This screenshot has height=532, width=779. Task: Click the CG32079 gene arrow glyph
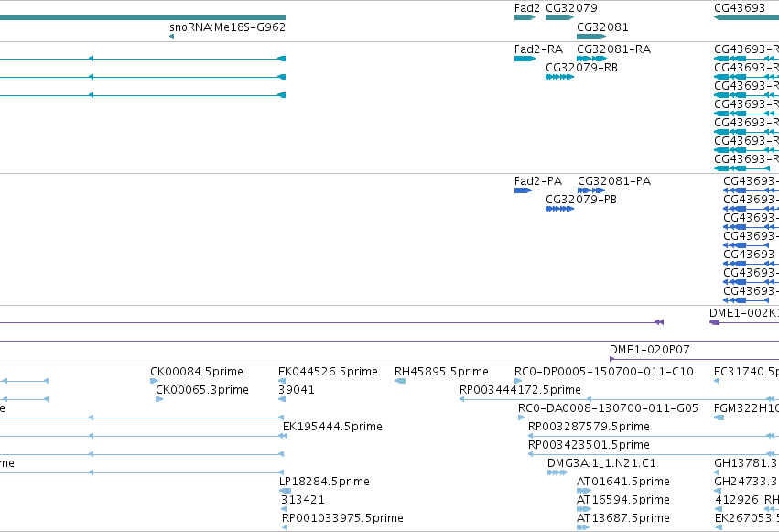(559, 17)
